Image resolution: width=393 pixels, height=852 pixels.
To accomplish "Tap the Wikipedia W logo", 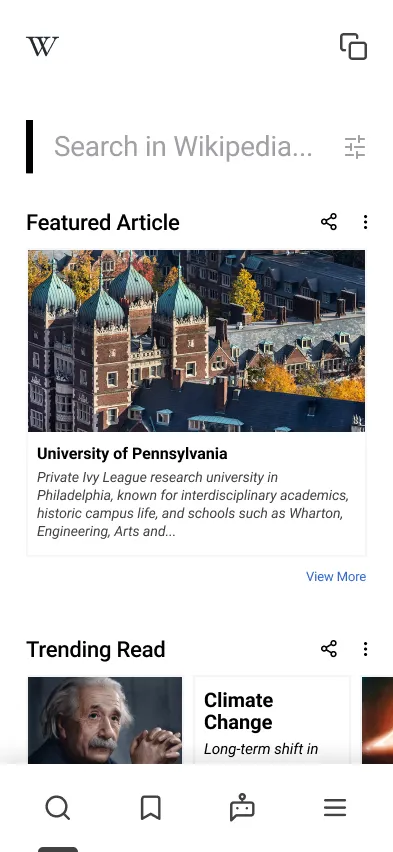I will point(42,46).
